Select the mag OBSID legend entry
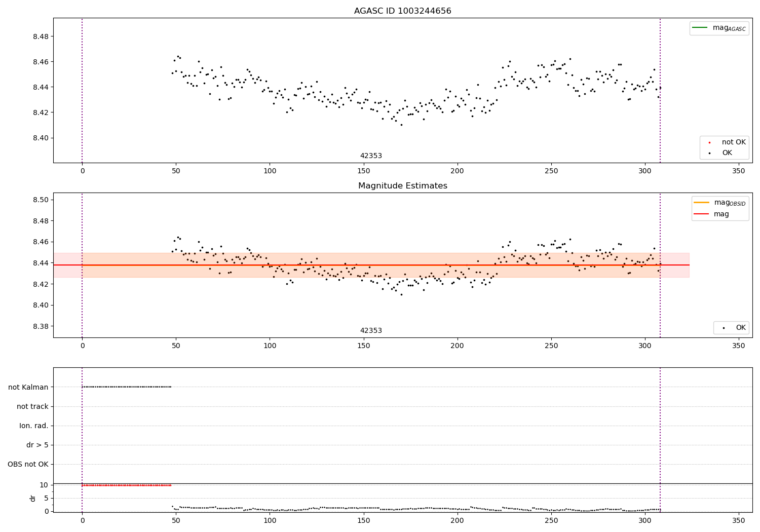Viewport: 760px width, 532px height. coord(719,203)
